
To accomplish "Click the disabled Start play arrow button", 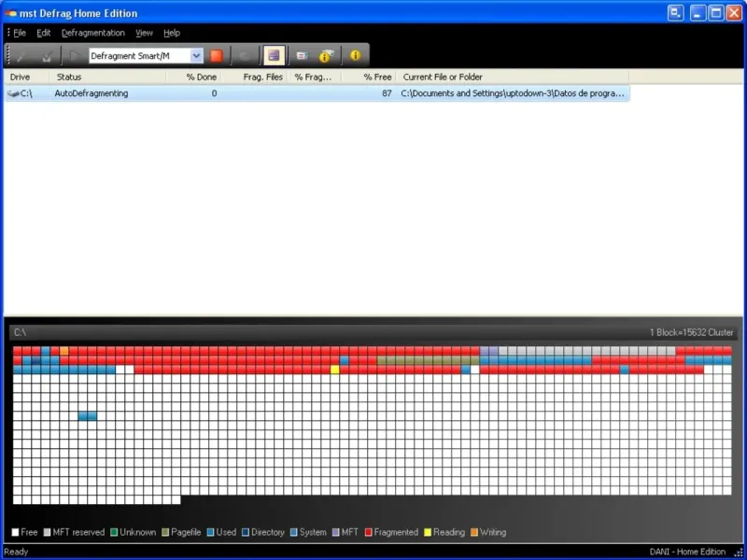I will [74, 56].
